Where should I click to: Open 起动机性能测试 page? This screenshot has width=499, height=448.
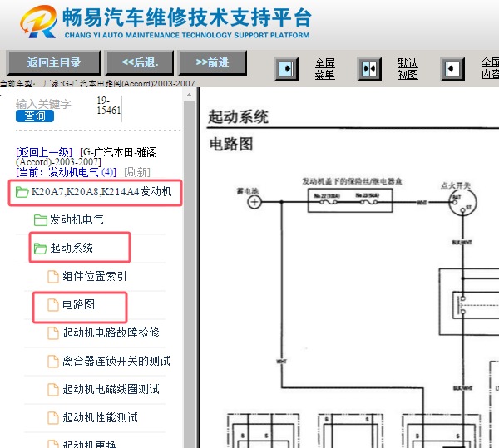point(100,417)
